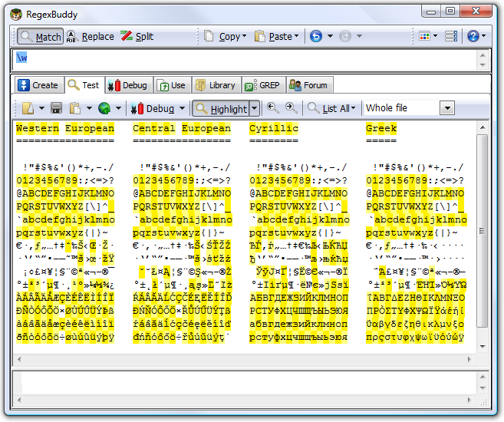
Task: Click the green globe URL icon
Action: [104, 108]
